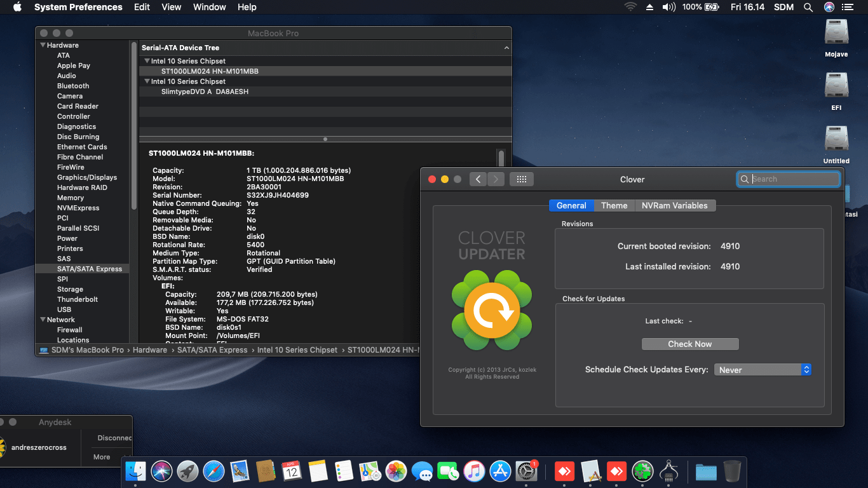
Task: Select NVMExpress in the hardware list
Action: (x=78, y=208)
